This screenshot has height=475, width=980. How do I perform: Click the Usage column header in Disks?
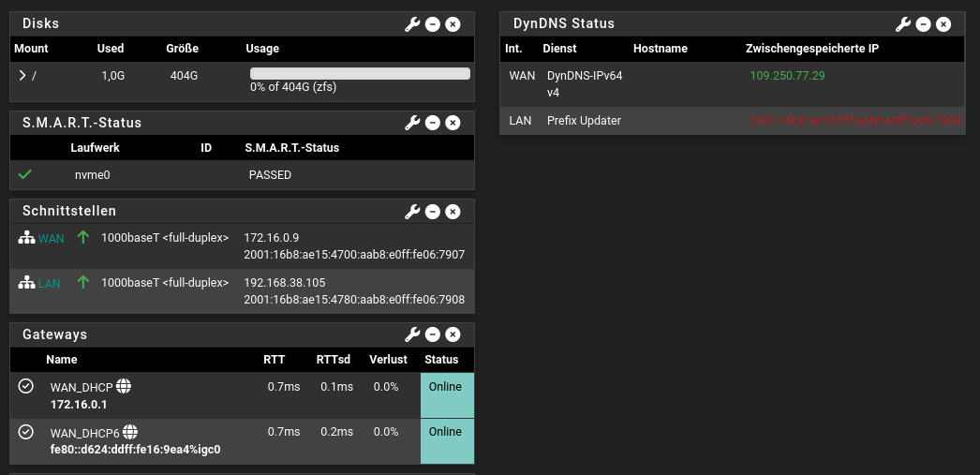pyautogui.click(x=262, y=49)
